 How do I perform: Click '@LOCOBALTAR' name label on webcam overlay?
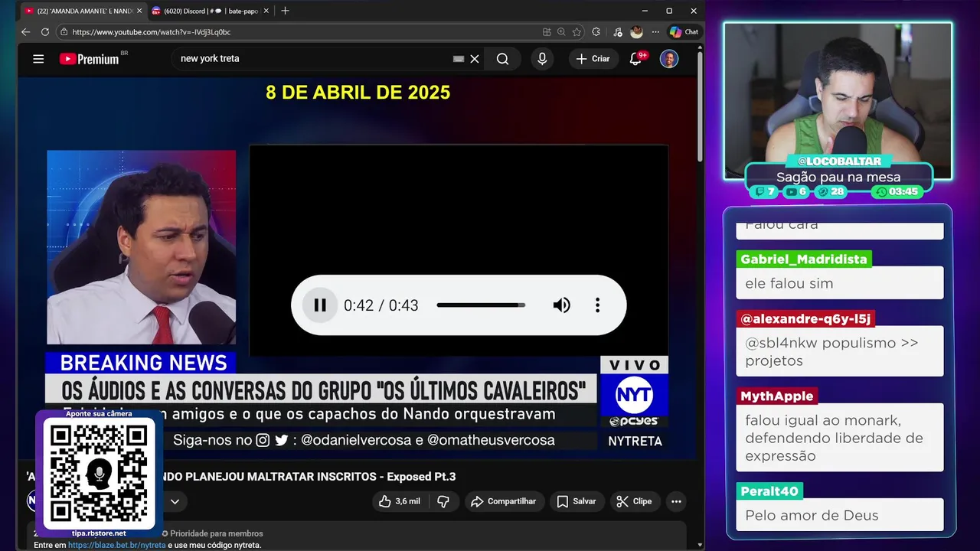coord(839,161)
